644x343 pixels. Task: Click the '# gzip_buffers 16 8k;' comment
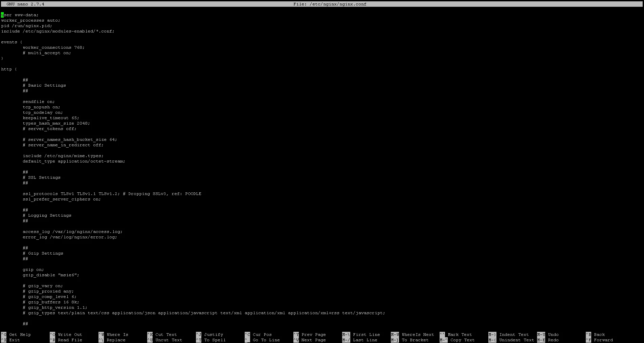tap(51, 302)
